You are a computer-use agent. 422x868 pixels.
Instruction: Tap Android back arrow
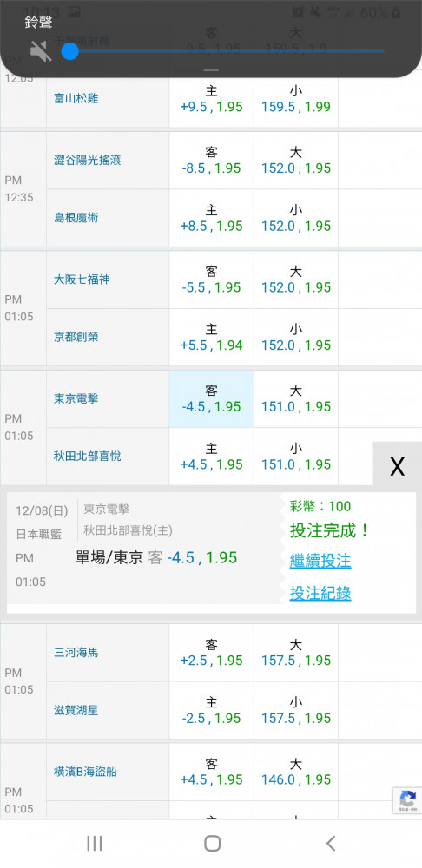click(x=331, y=843)
